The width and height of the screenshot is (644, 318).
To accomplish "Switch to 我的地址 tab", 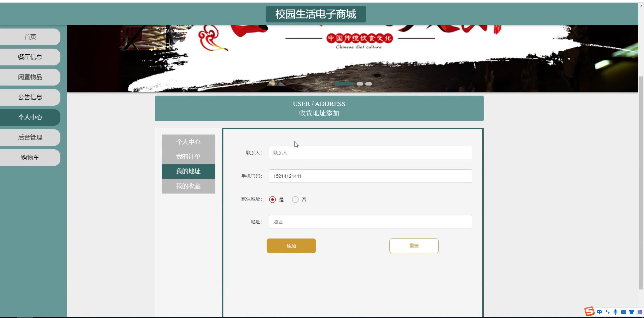I will 189,171.
